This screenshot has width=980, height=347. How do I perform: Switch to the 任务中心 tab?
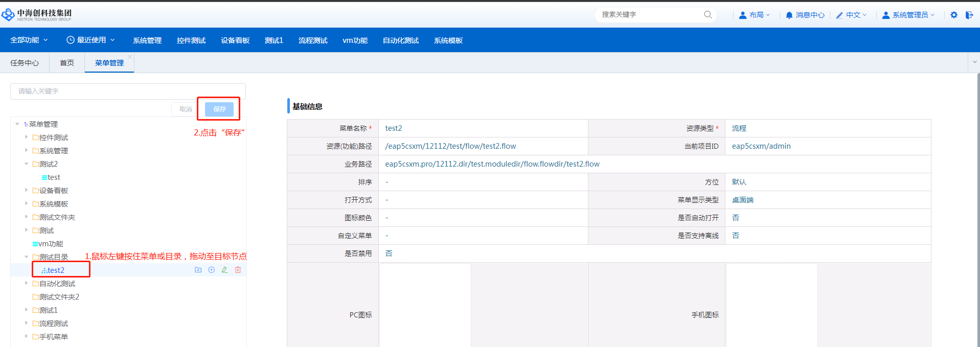click(x=25, y=63)
